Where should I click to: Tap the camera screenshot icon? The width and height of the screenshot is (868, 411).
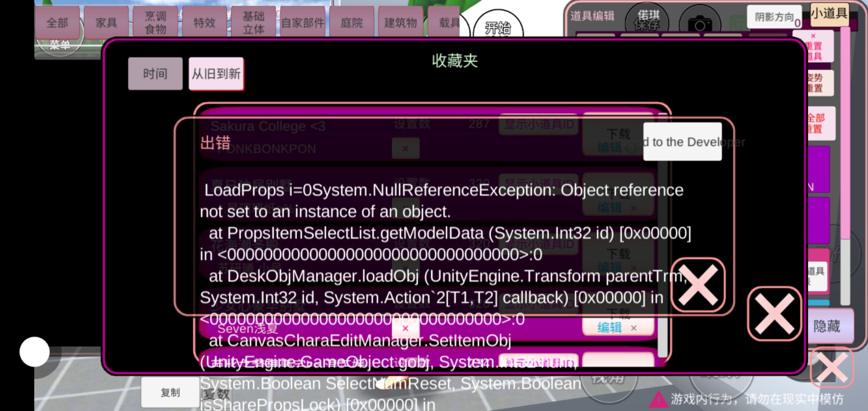[x=700, y=24]
